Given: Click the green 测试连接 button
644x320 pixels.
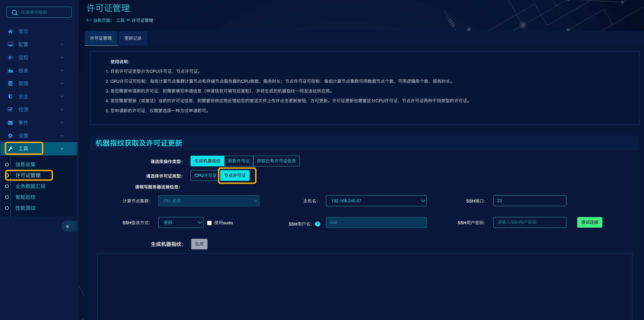Looking at the screenshot, I should click(x=589, y=222).
